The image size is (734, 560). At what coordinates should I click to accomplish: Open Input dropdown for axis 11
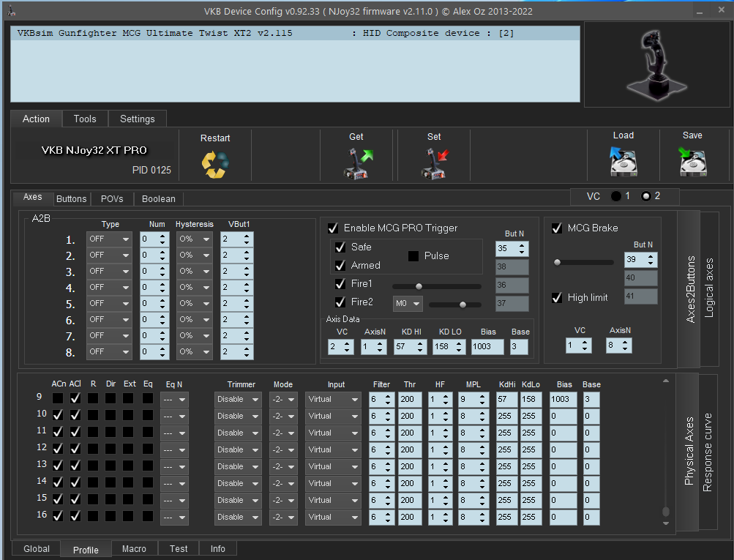point(333,433)
